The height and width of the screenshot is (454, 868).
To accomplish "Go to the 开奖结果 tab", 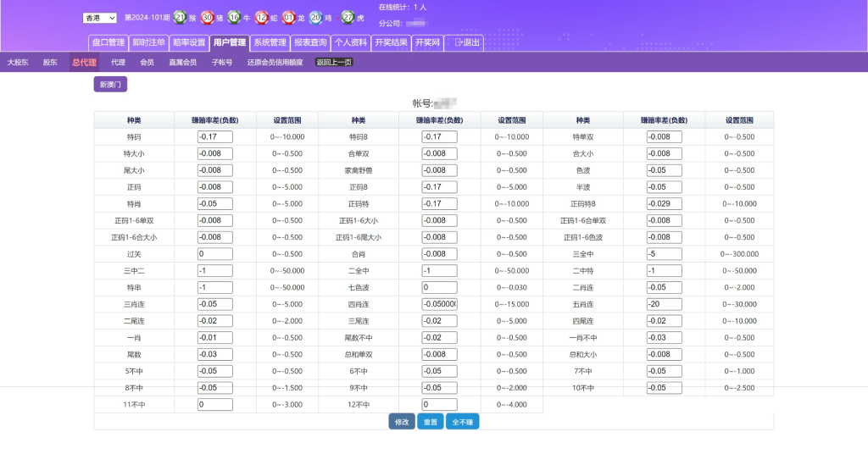I will click(391, 42).
